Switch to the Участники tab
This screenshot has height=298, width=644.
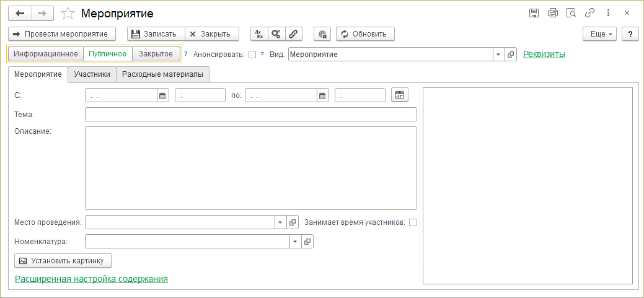click(92, 74)
